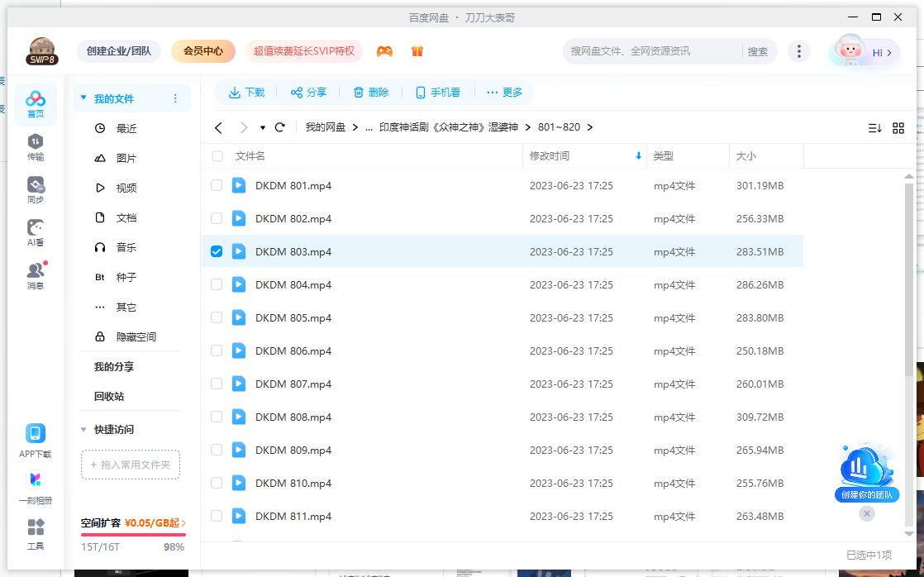Click the search input field

pos(653,51)
